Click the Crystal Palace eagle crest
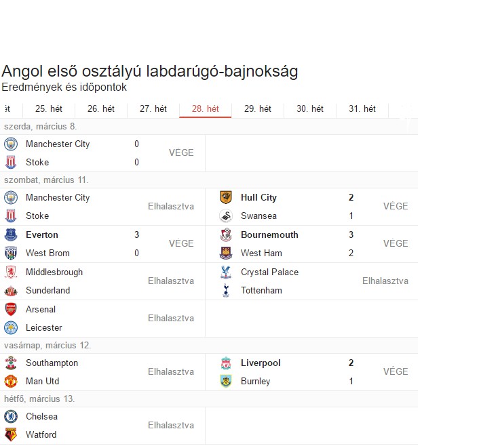481x448 pixels. 226,272
